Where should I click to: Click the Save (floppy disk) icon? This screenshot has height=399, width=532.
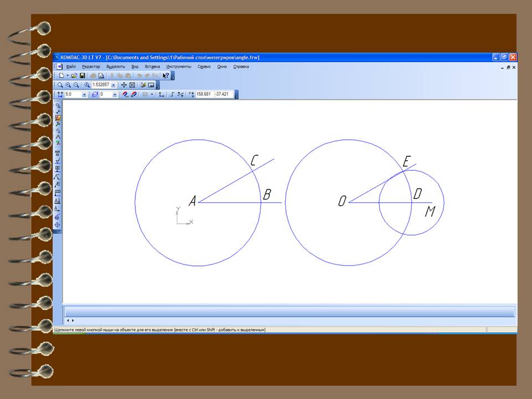tap(83, 75)
